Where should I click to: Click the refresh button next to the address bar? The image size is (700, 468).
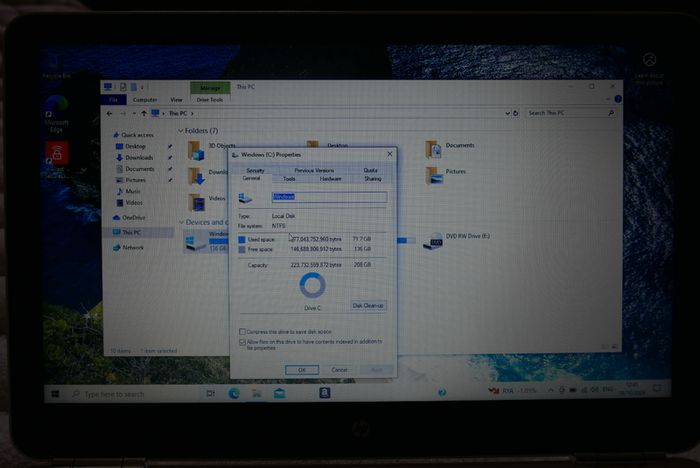[516, 113]
